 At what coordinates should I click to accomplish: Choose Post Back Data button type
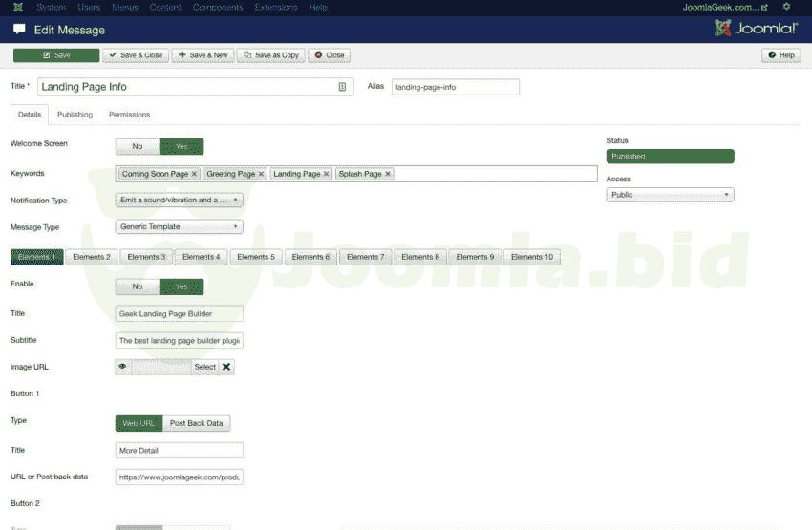coord(198,423)
